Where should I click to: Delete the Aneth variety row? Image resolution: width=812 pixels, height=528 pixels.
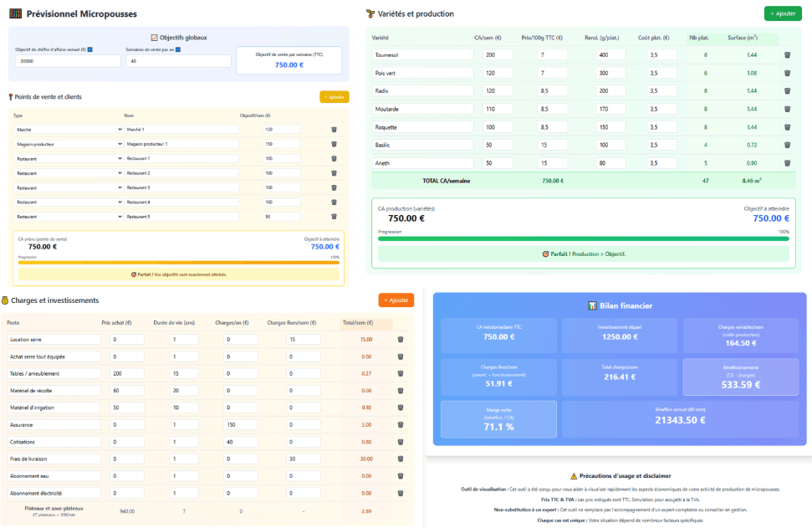click(787, 163)
